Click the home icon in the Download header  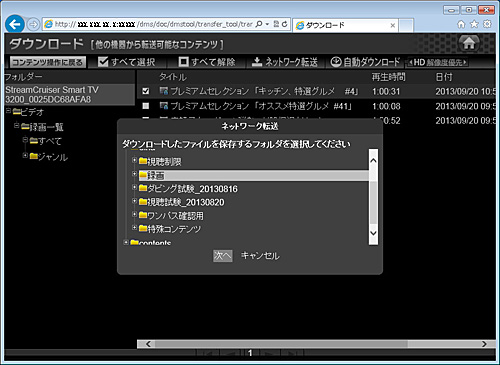tap(469, 43)
